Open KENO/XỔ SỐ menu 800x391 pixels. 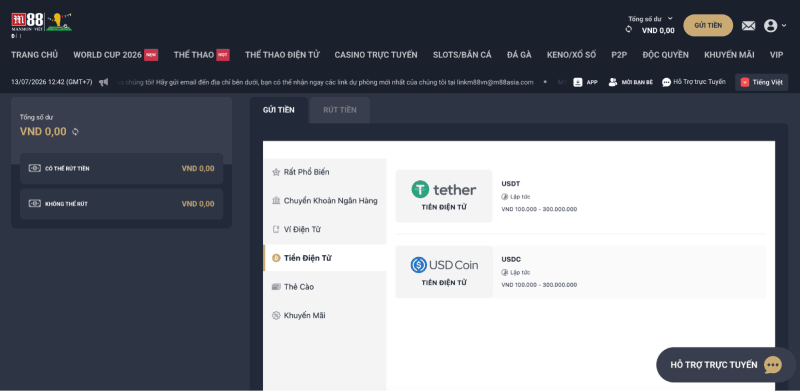(571, 55)
